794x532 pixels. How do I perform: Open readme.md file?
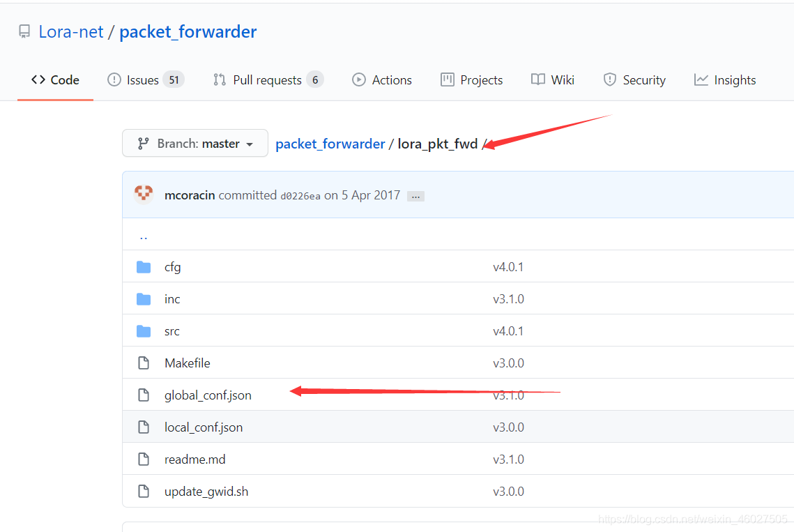pos(195,459)
